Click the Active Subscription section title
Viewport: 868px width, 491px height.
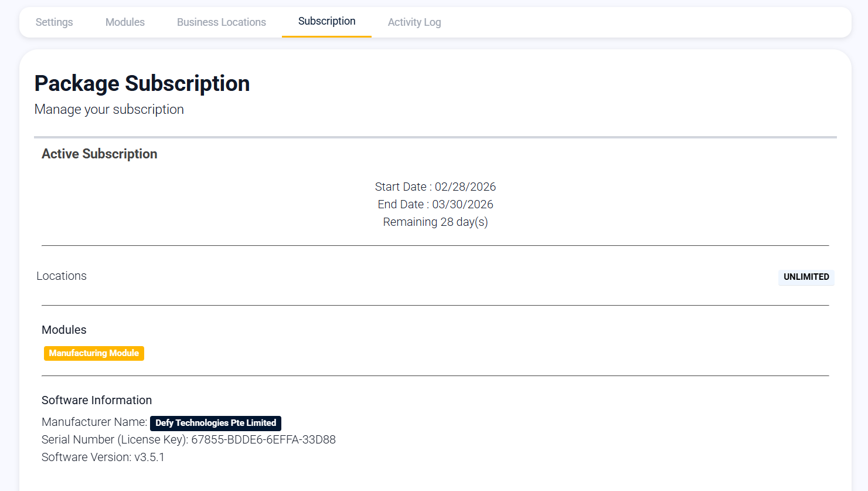[x=99, y=154]
